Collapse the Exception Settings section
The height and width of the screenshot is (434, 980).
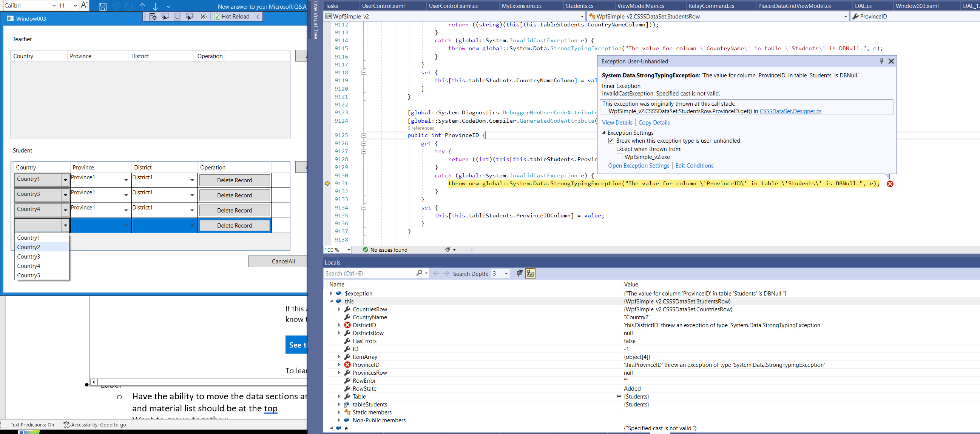[x=604, y=132]
